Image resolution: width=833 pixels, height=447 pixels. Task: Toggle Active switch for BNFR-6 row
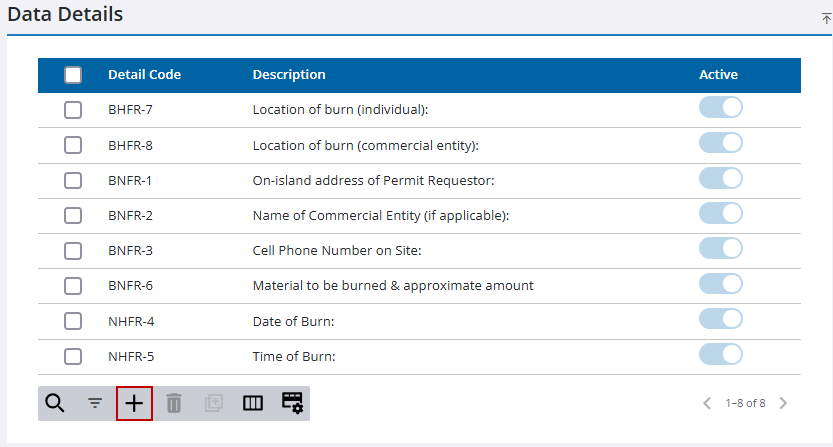pyautogui.click(x=720, y=284)
